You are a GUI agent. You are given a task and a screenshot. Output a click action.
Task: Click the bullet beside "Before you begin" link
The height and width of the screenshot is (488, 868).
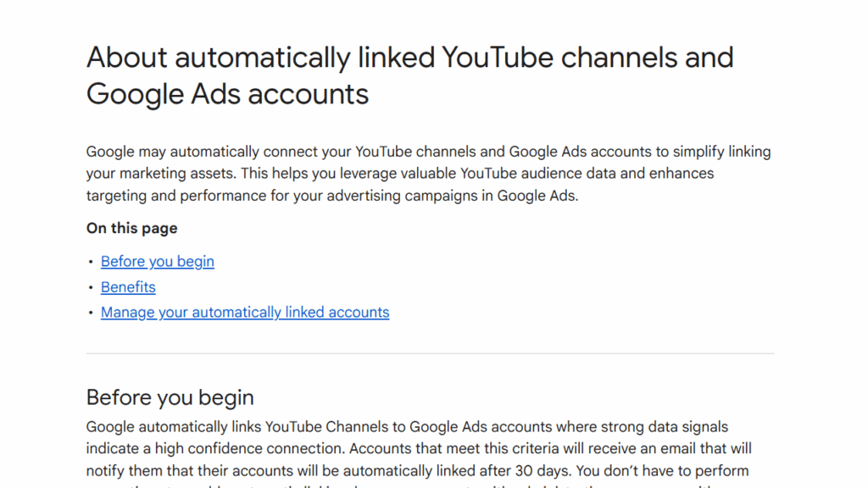91,263
